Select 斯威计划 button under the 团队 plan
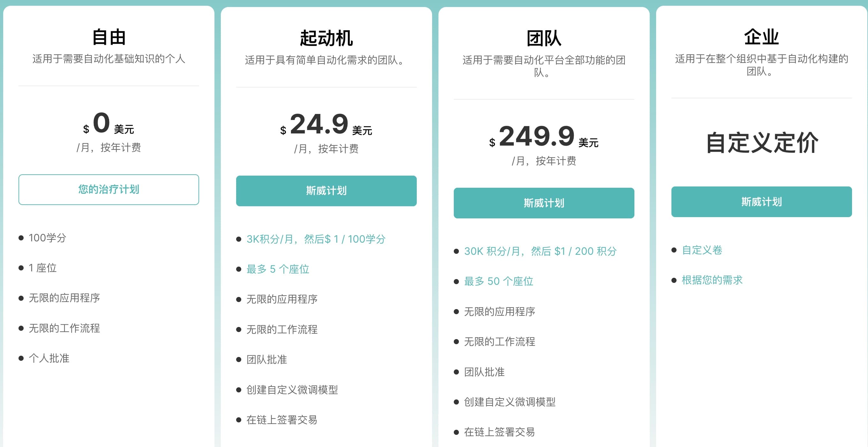Screen dimensions: 868x447 pos(543,203)
